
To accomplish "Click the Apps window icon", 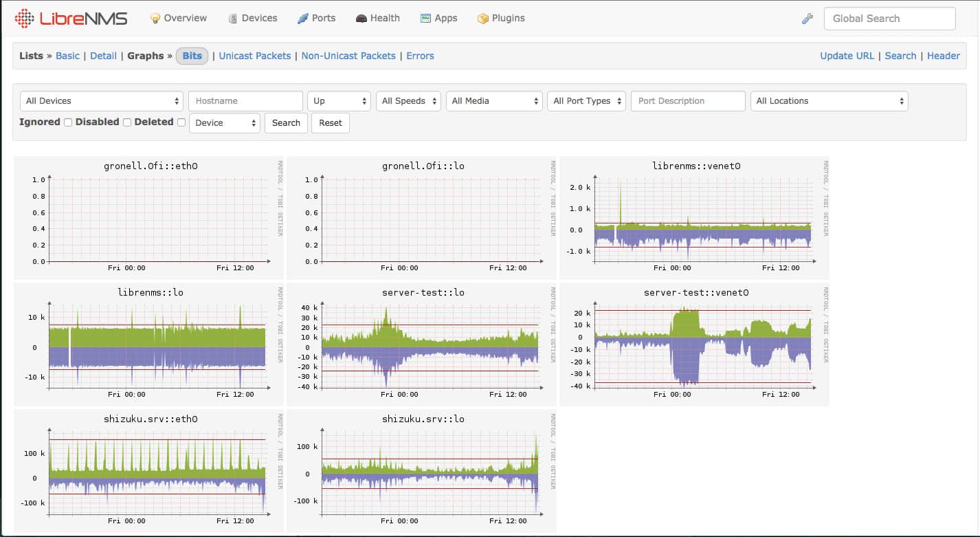I will 425,19.
